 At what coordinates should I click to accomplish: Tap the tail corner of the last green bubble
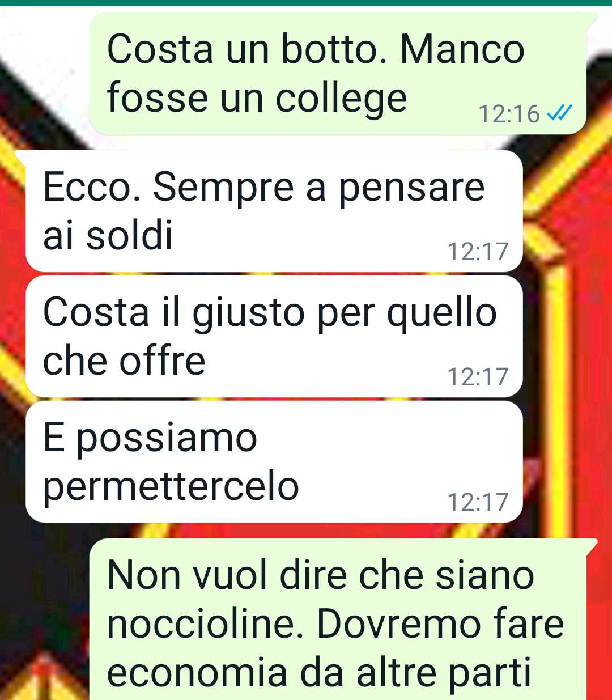click(x=592, y=545)
